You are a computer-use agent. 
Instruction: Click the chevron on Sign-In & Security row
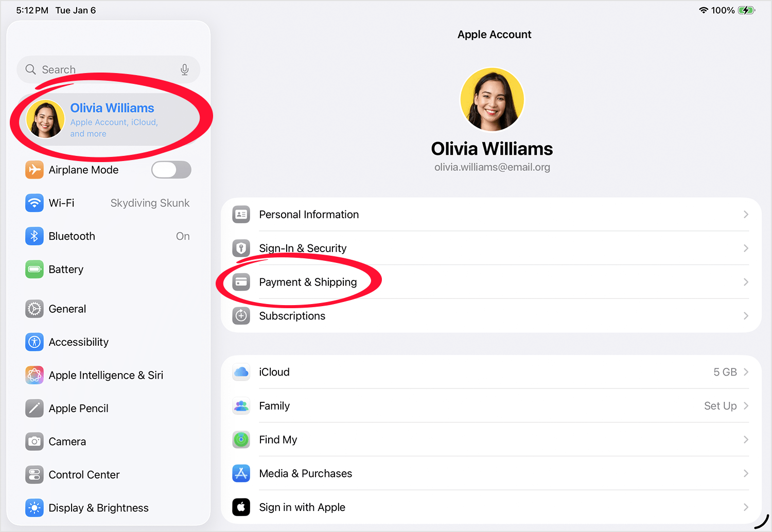[x=746, y=248]
